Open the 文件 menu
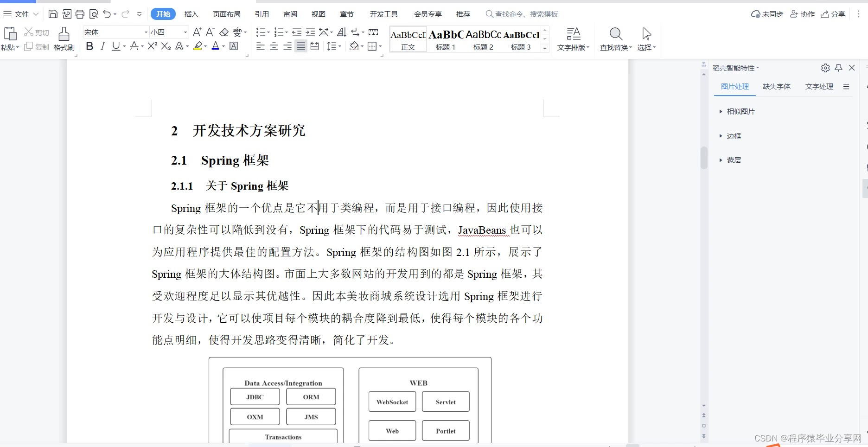The image size is (868, 447). coord(21,14)
